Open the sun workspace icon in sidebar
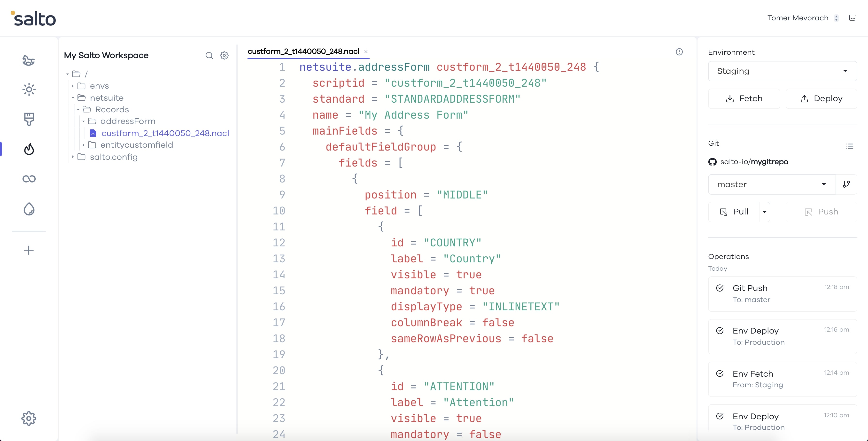The width and height of the screenshot is (868, 441). [x=29, y=90]
